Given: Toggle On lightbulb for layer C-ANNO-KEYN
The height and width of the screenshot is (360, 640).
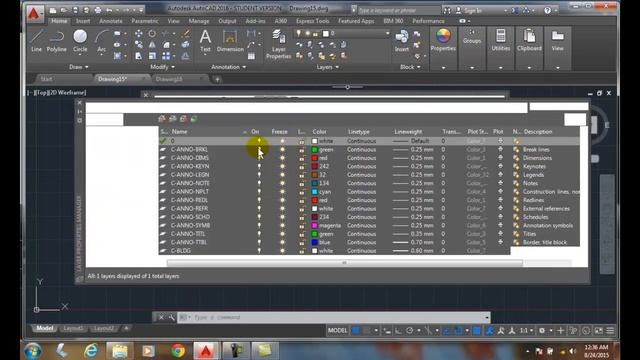Looking at the screenshot, I should (259, 166).
